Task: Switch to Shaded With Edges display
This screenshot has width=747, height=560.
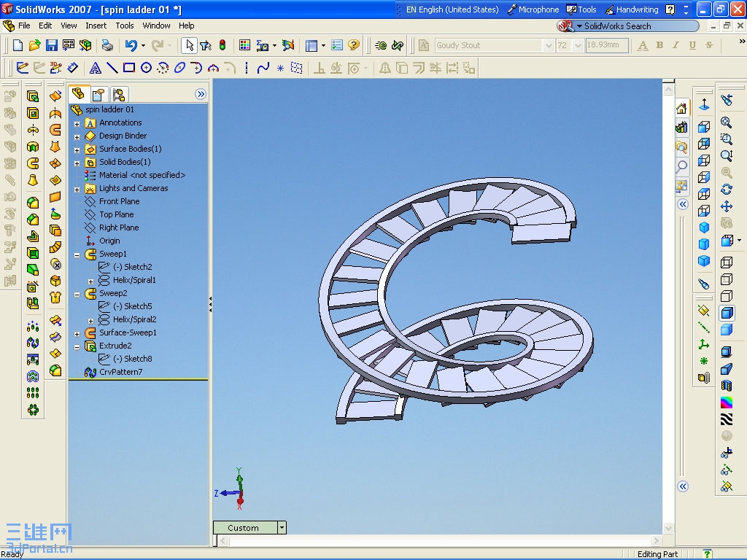Action: 727,313
